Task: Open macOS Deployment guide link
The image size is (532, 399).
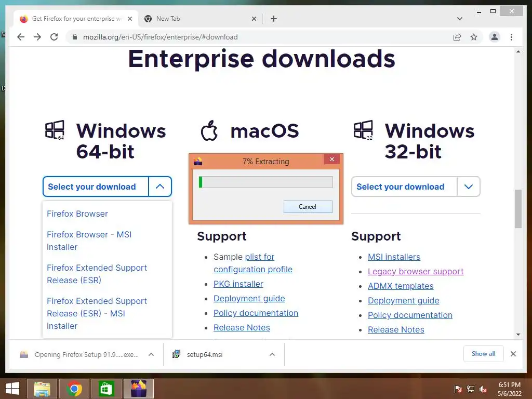Action: click(249, 298)
